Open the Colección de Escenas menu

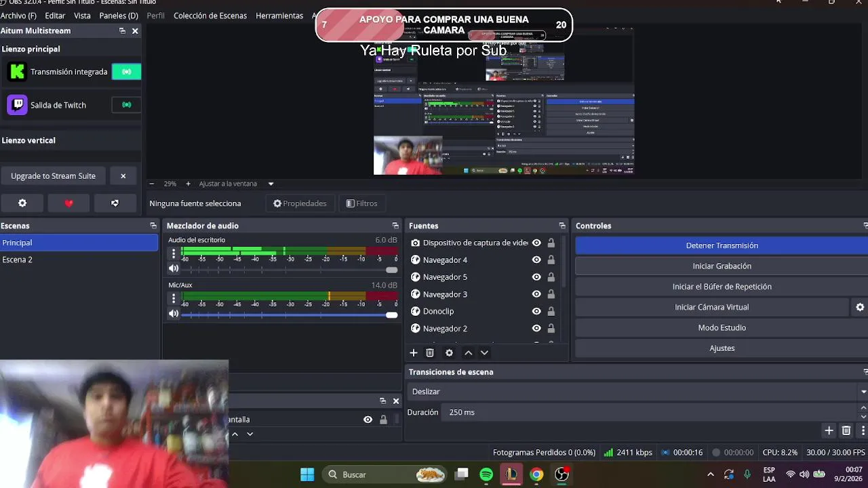(x=210, y=16)
